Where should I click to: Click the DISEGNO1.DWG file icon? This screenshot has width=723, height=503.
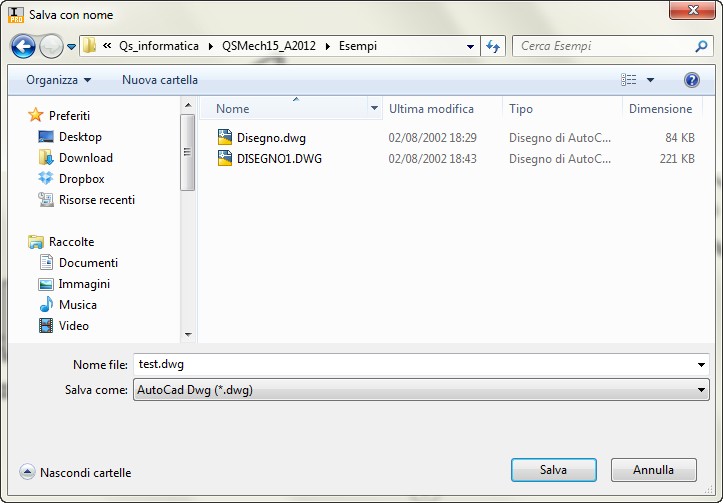pos(225,158)
